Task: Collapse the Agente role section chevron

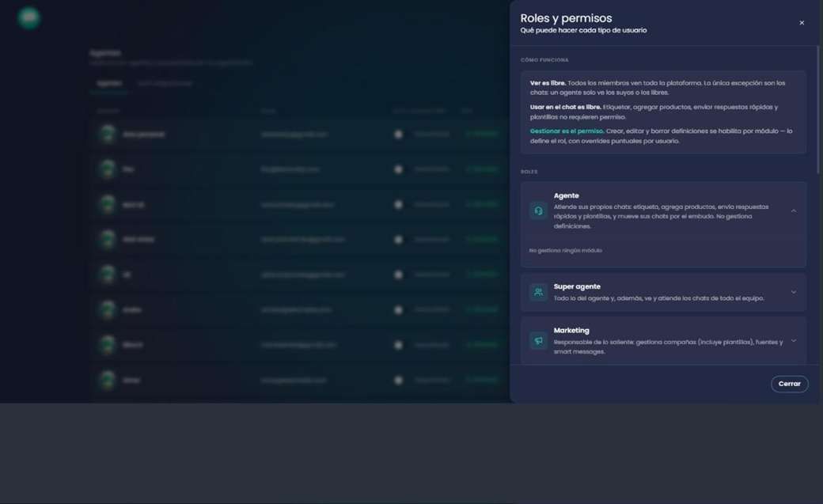Action: (x=794, y=210)
